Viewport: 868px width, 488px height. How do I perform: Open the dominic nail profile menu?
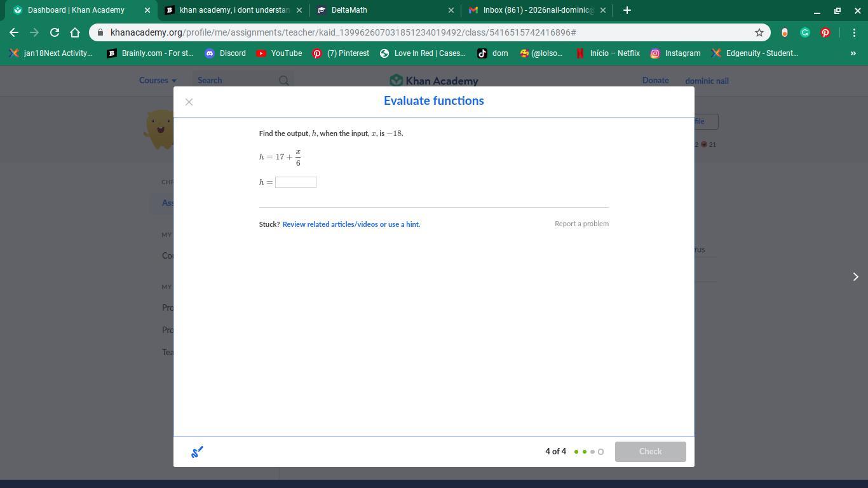707,81
